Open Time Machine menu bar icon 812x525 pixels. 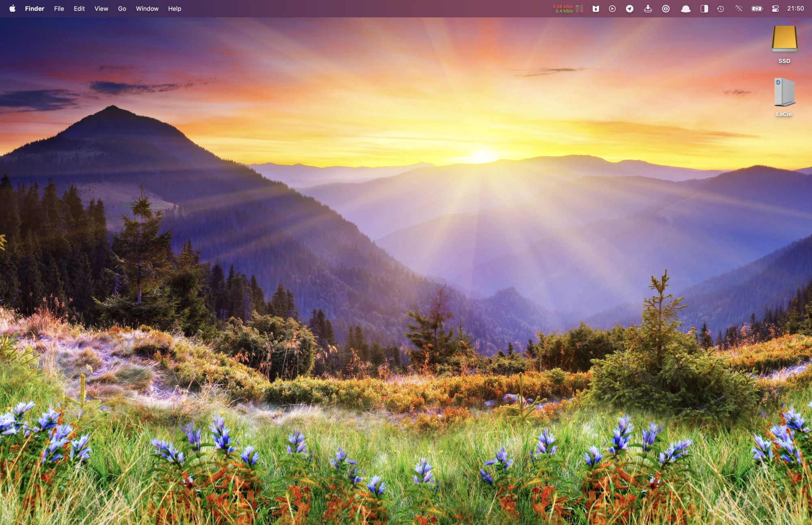pyautogui.click(x=721, y=9)
